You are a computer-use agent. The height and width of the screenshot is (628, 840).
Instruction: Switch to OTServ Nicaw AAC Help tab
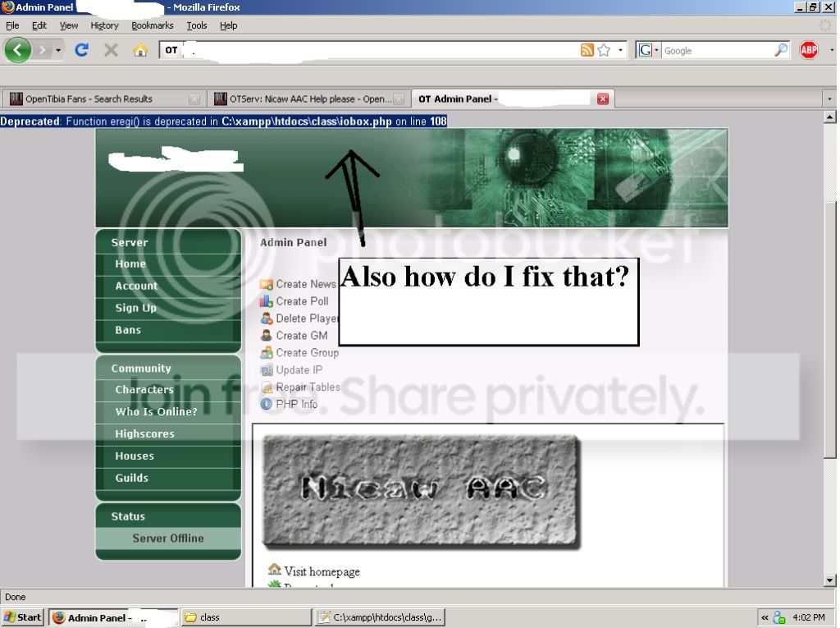click(x=308, y=99)
